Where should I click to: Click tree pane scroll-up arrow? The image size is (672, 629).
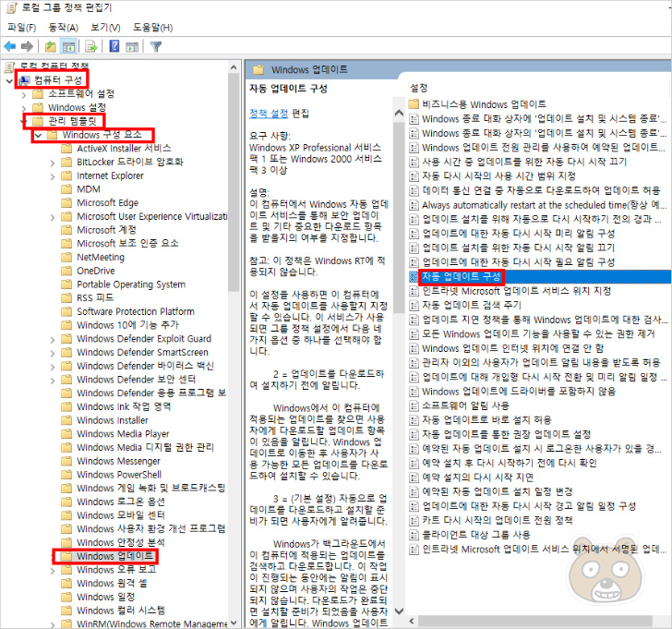tap(234, 67)
